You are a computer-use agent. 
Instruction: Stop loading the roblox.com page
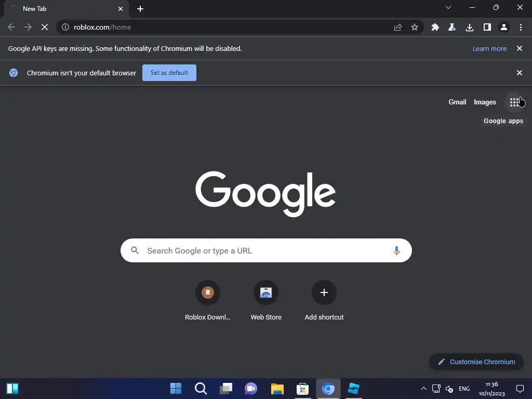(45, 27)
